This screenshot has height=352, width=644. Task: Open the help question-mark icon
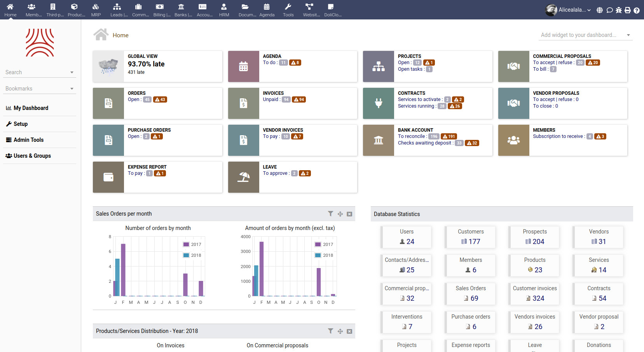637,10
